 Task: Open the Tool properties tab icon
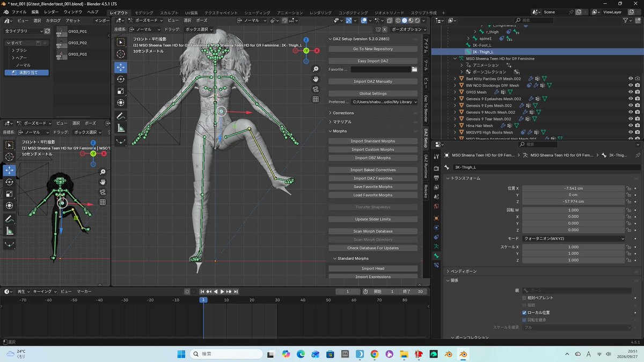436,155
